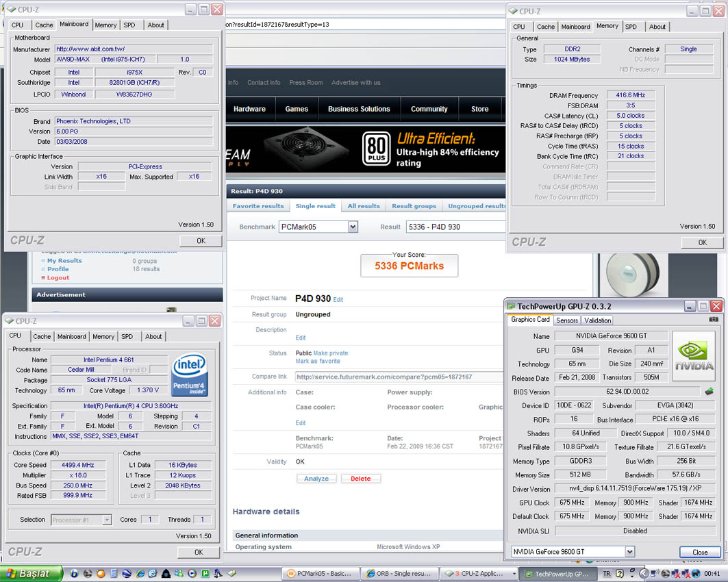Expand hidden system tray icons arrow
728x582 pixels.
click(x=644, y=574)
